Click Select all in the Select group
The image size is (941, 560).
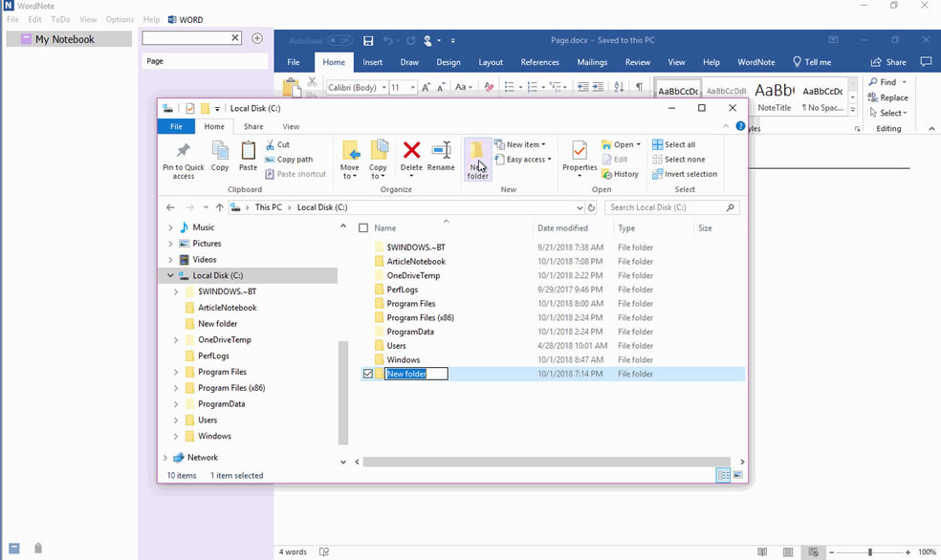pos(675,143)
